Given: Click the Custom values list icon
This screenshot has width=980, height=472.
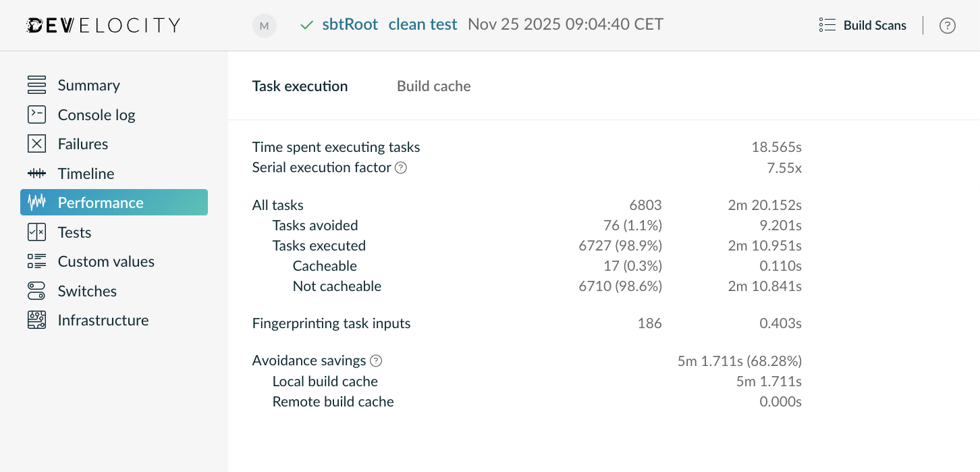Looking at the screenshot, I should tap(36, 261).
